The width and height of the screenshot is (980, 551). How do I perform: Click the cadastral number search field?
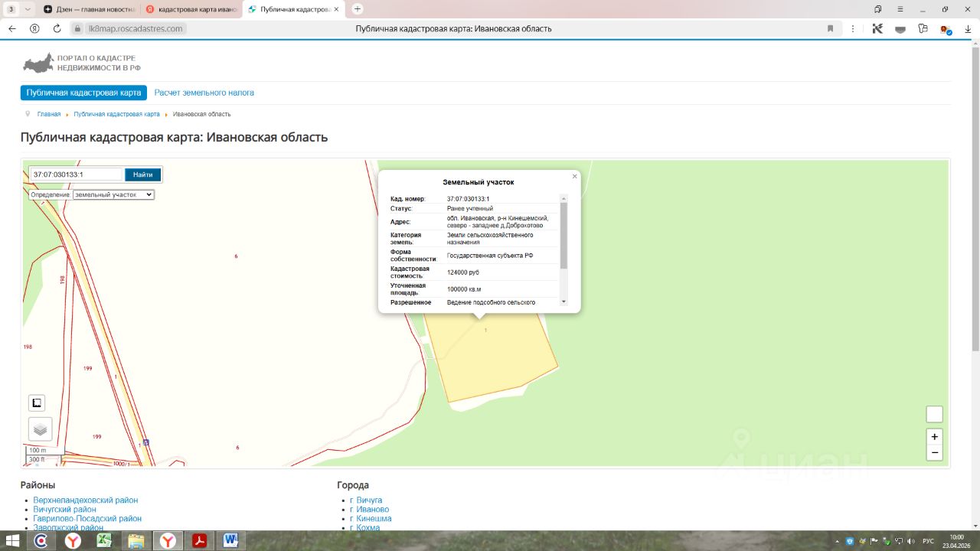[76, 174]
